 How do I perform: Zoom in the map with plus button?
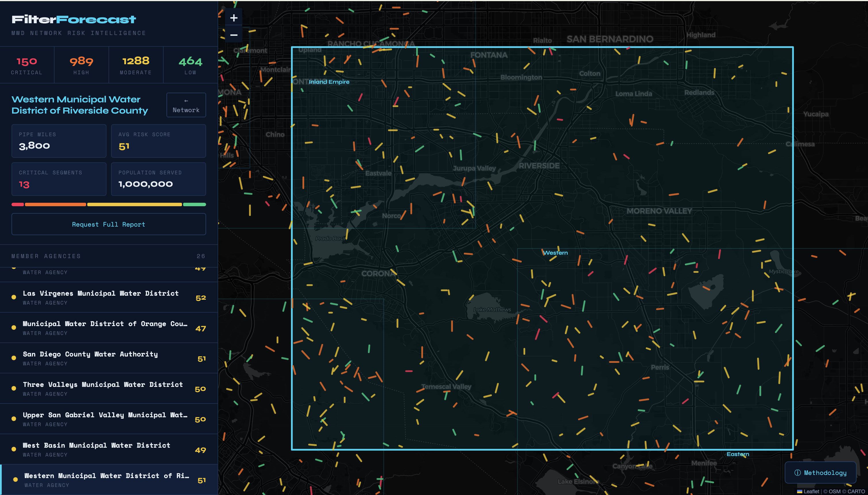click(x=233, y=18)
